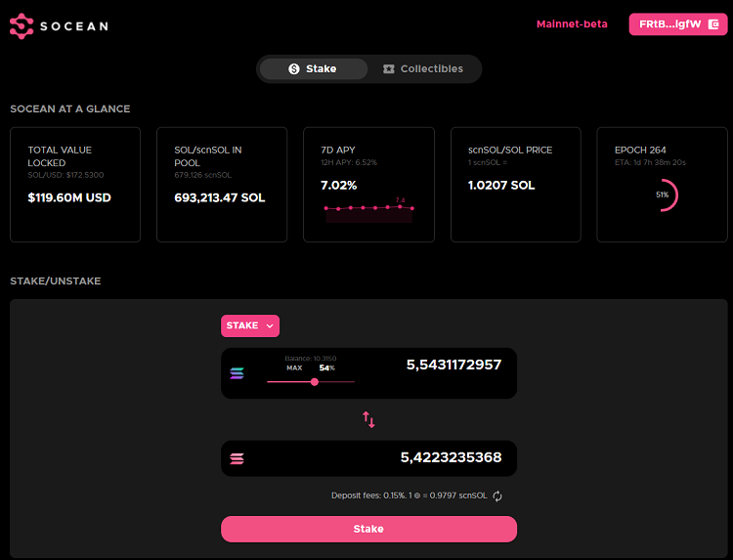Click the ETA: 1d 7h 38m 20s text

[650, 162]
